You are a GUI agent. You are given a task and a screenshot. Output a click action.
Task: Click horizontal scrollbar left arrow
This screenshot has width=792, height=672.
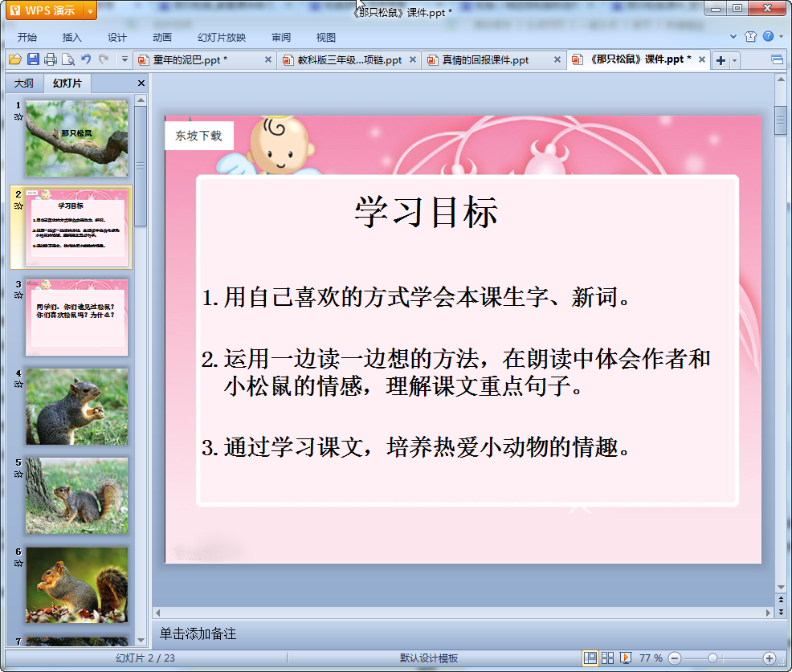pyautogui.click(x=158, y=613)
